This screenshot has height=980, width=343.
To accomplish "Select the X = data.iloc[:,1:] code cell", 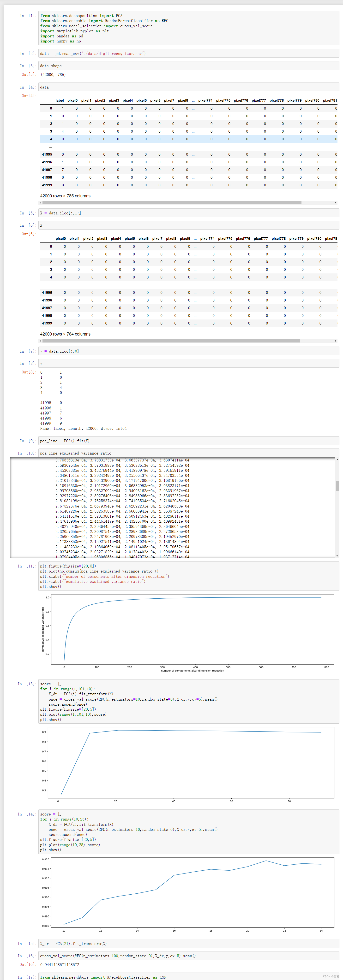I will (189, 213).
